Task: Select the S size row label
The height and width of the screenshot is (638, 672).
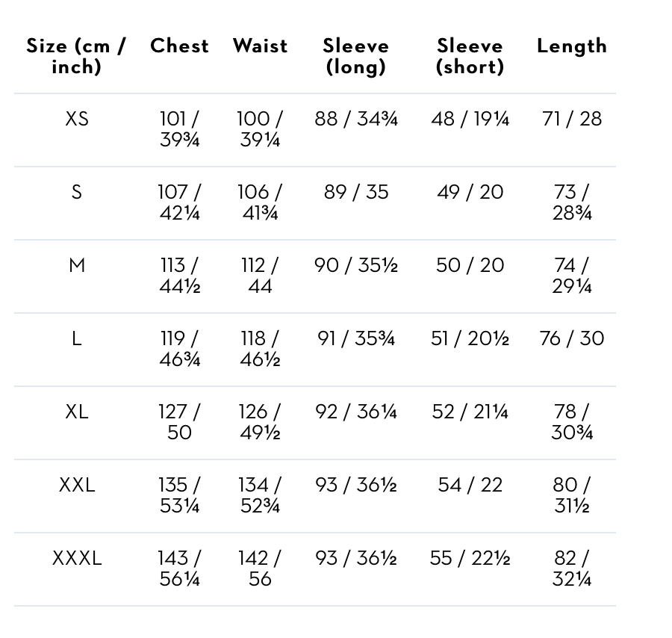Action: tap(77, 192)
